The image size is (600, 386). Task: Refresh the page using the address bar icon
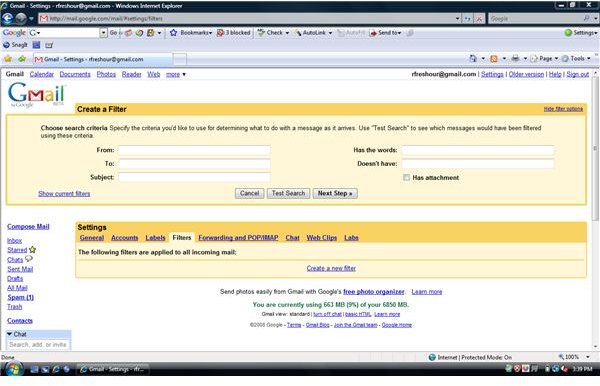(468, 18)
